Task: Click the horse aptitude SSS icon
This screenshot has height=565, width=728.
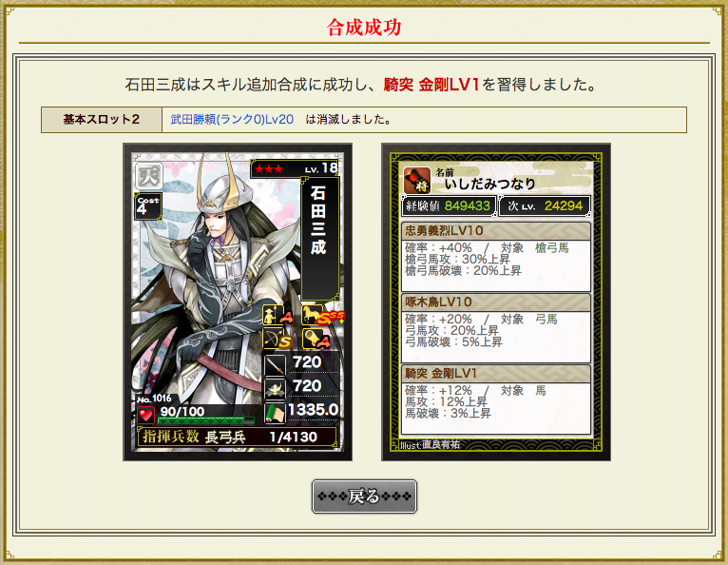Action: coord(323,315)
